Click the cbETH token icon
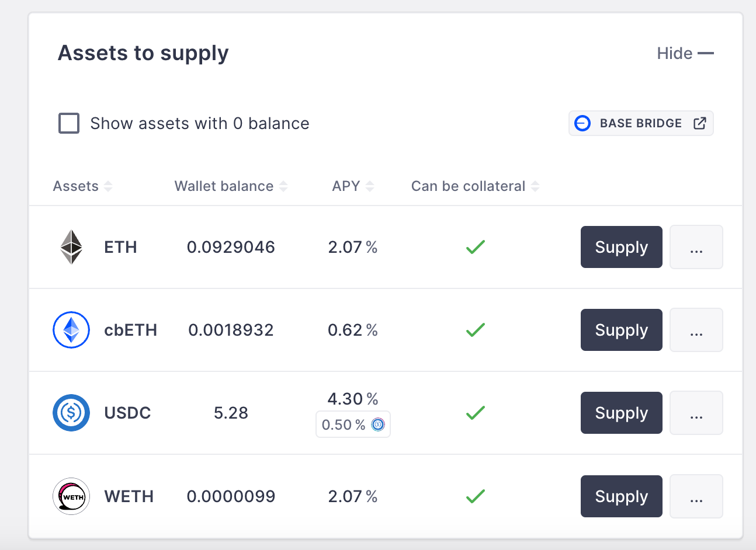Viewport: 756px width, 550px height. [x=71, y=330]
